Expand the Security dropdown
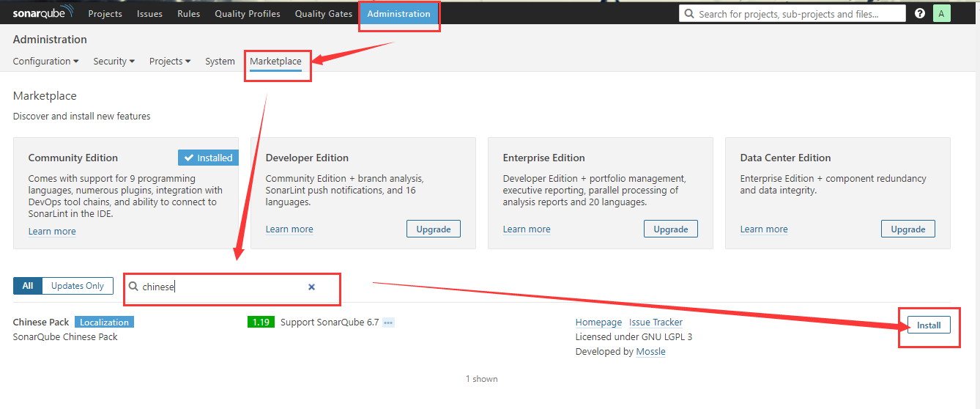Image resolution: width=980 pixels, height=409 pixels. pos(114,62)
